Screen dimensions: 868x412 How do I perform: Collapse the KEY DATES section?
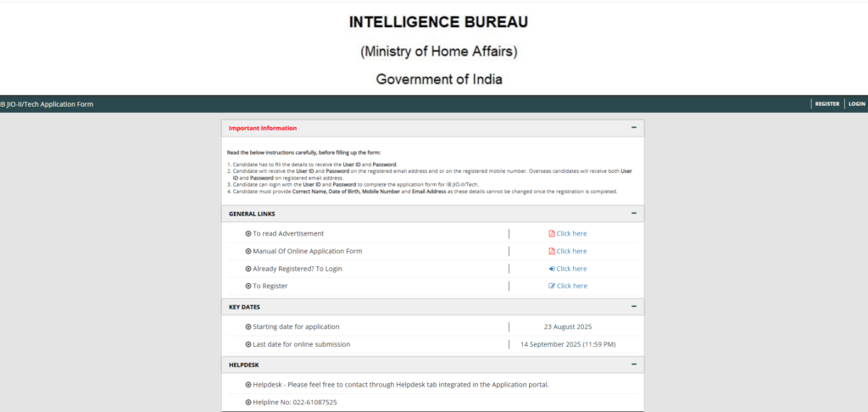634,306
